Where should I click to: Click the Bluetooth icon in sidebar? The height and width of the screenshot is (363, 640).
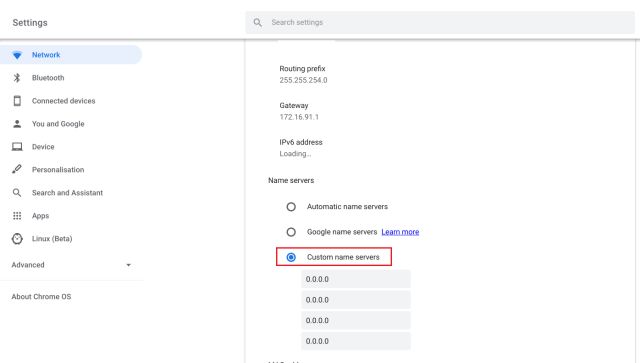(17, 78)
